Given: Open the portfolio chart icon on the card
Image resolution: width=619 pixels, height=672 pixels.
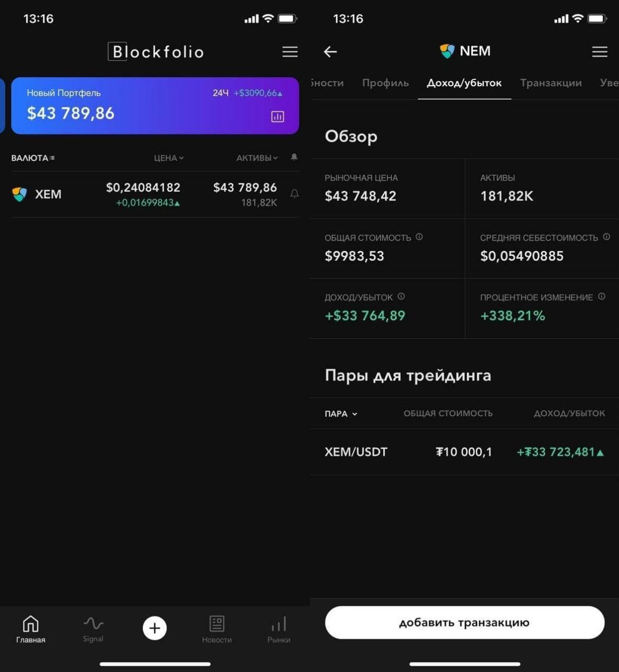Looking at the screenshot, I should 278,117.
